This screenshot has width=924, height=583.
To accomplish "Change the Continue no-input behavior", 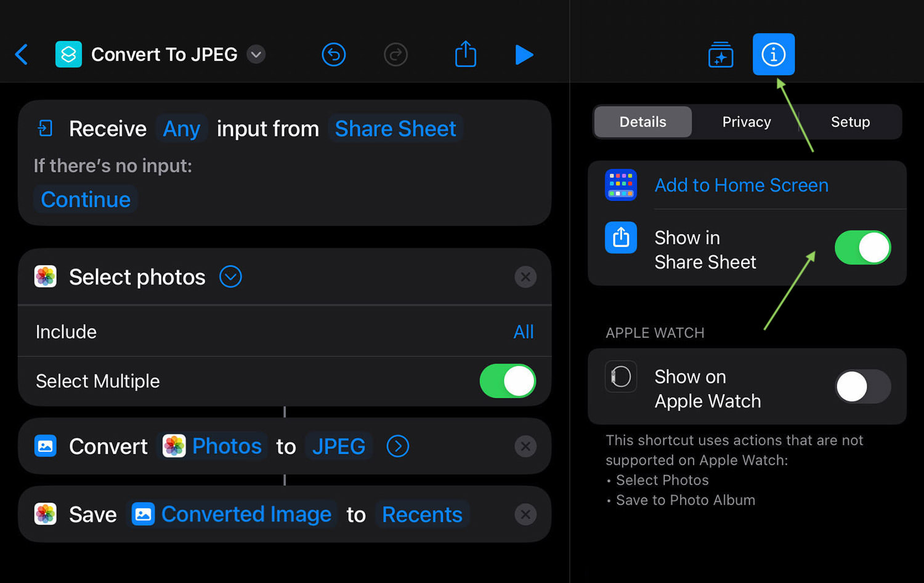I will [86, 199].
